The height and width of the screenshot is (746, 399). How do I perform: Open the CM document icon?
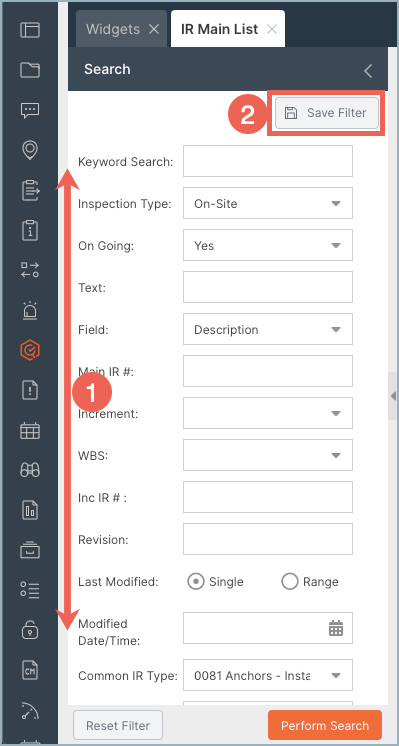pos(30,670)
